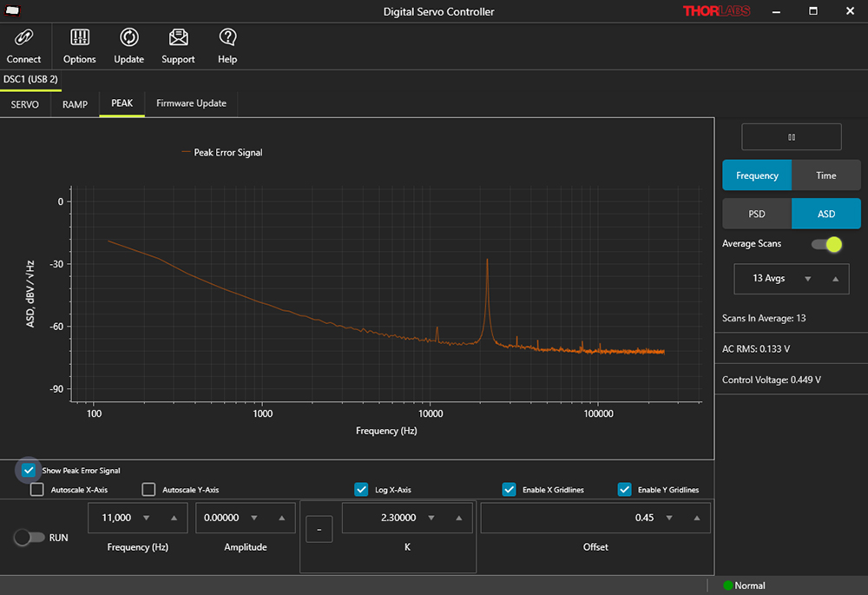Click the app logo in title bar

pos(13,11)
